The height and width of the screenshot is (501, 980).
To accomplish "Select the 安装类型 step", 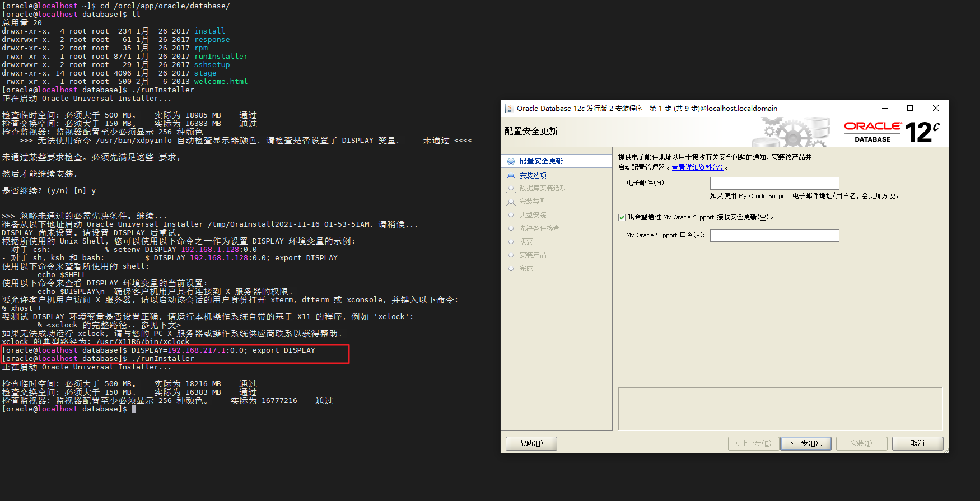I will [533, 202].
